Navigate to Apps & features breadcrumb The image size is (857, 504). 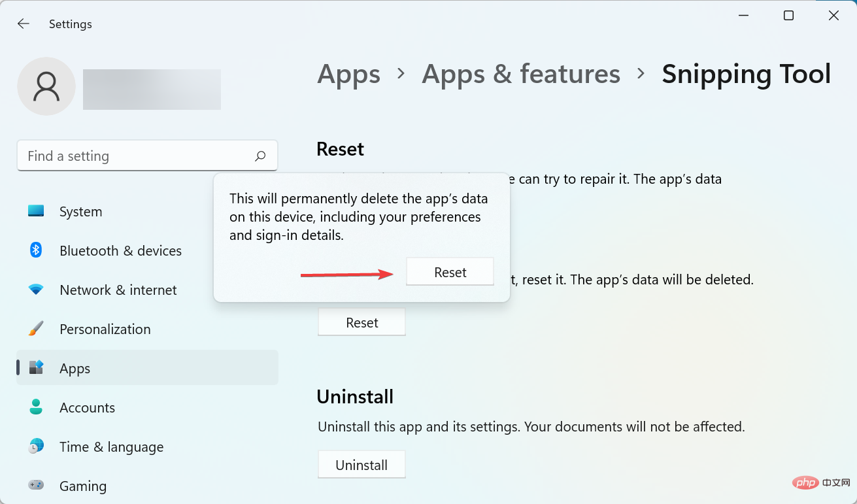pos(521,75)
